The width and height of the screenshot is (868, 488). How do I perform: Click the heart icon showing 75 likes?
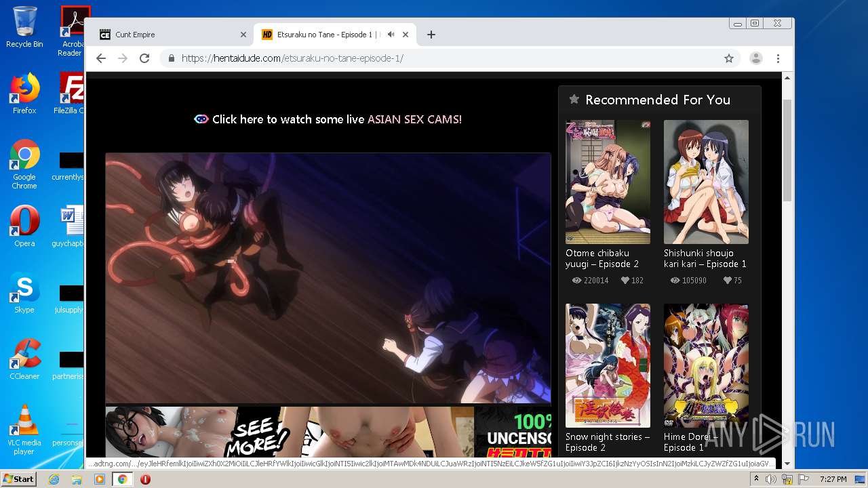point(728,281)
